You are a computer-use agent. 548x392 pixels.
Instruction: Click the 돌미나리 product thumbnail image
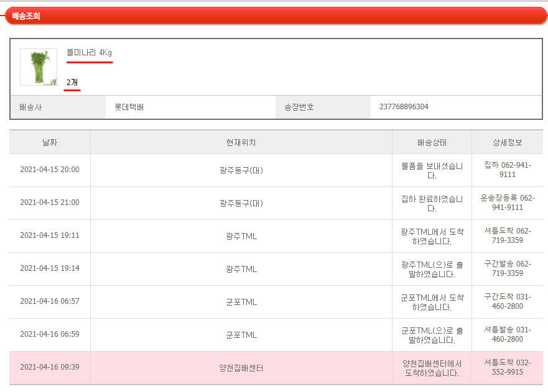[39, 67]
